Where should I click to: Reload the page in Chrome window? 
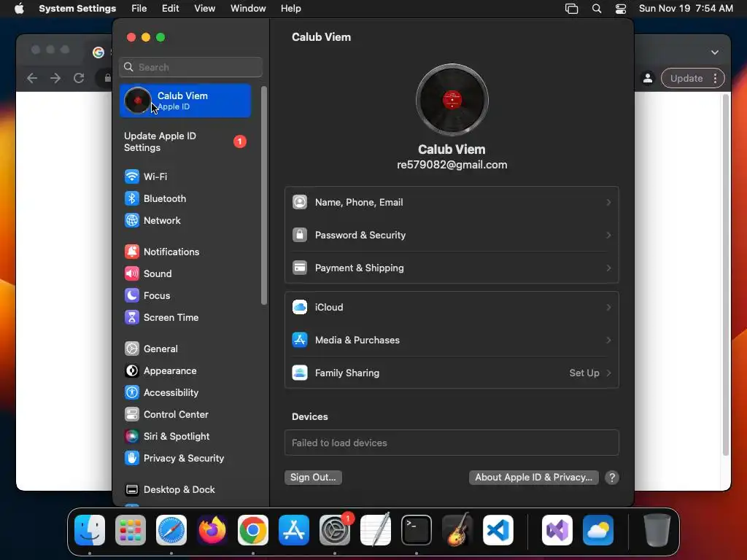[79, 79]
